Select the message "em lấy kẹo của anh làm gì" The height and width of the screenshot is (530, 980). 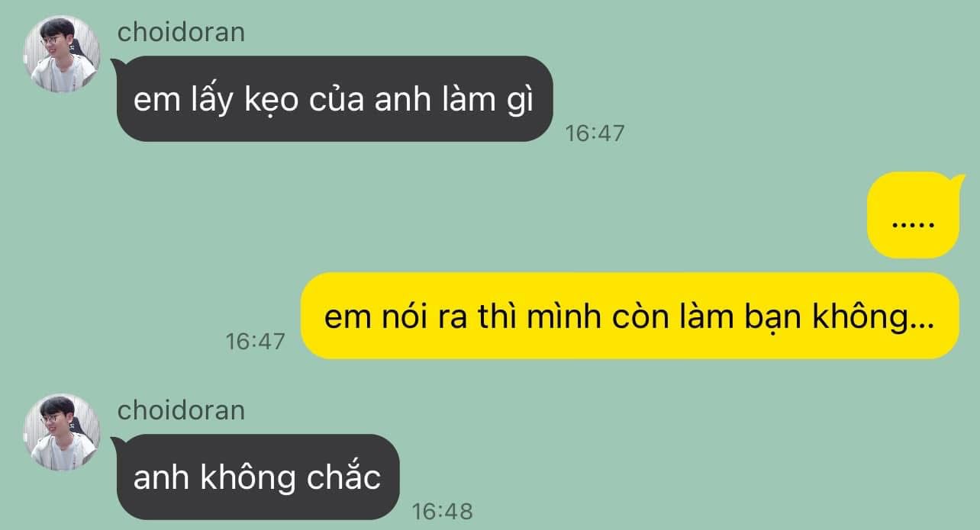(x=334, y=99)
